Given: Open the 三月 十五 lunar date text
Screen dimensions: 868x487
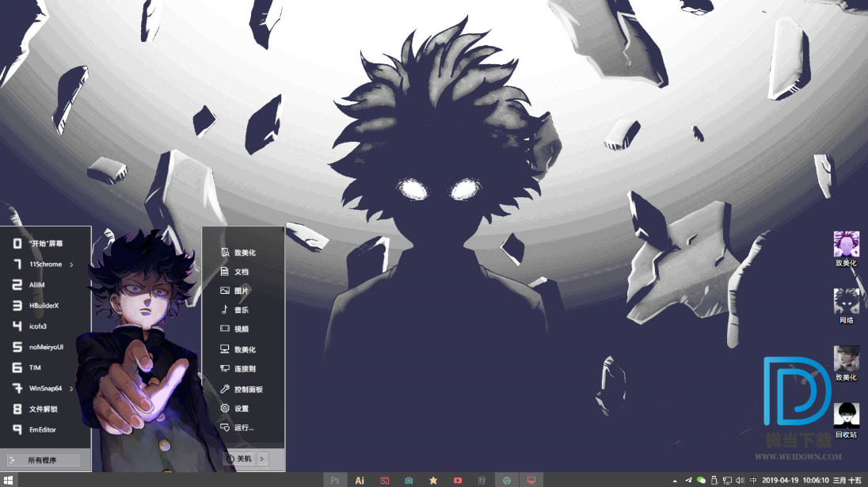Looking at the screenshot, I should click(x=847, y=481).
